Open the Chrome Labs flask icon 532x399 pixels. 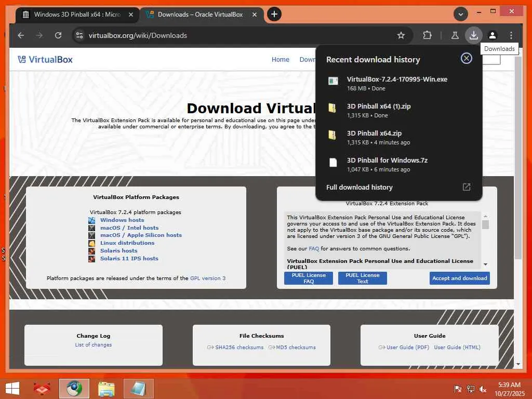(x=455, y=35)
